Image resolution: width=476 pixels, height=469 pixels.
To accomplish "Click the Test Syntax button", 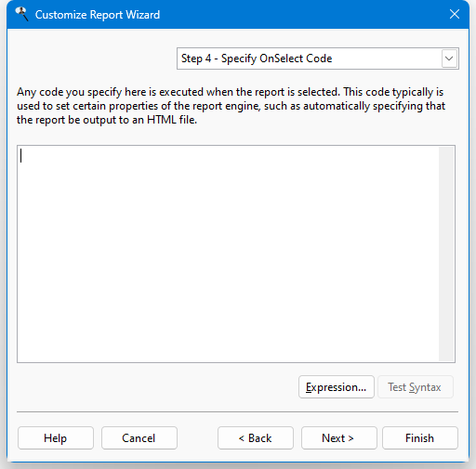I will coord(415,387).
